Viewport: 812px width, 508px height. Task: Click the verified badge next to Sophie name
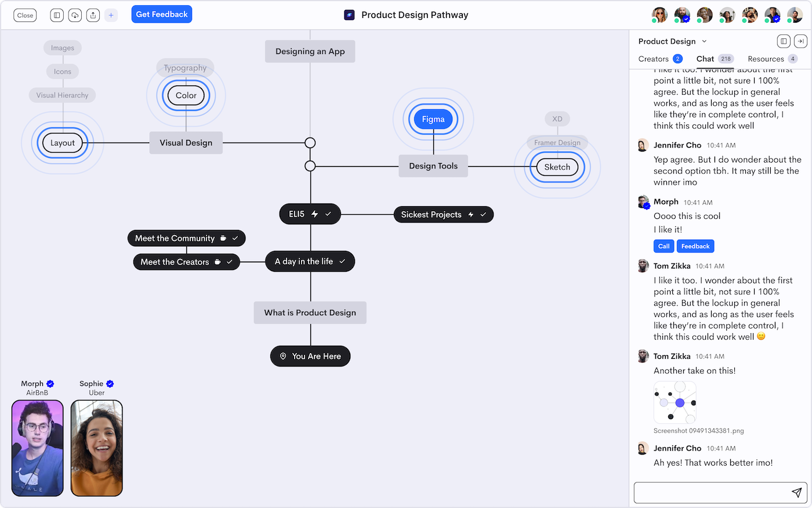(x=110, y=384)
